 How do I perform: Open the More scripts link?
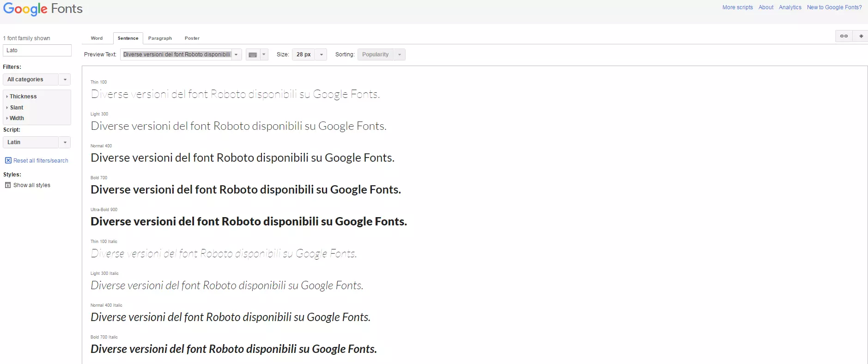(738, 7)
